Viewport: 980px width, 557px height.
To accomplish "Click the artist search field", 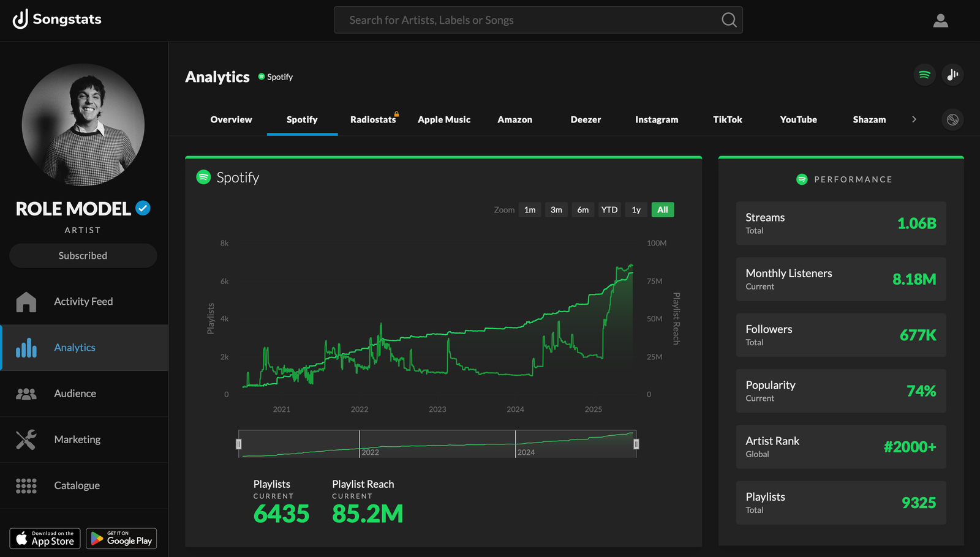I will [521, 20].
